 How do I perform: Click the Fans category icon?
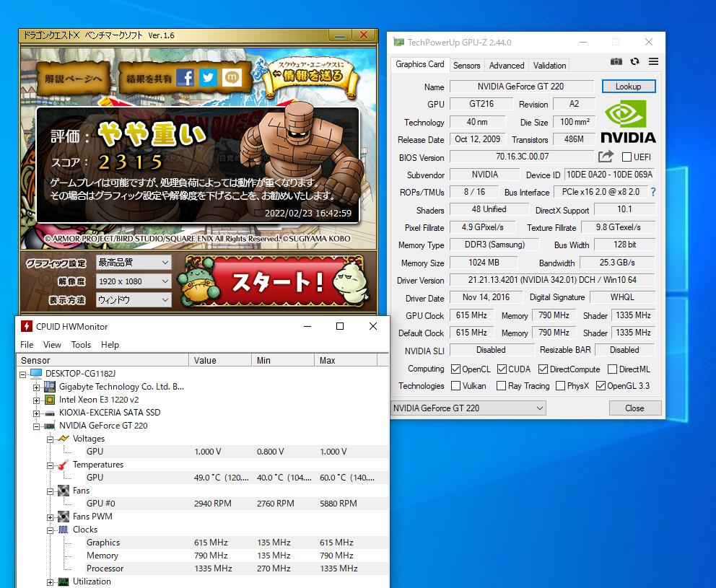(64, 491)
